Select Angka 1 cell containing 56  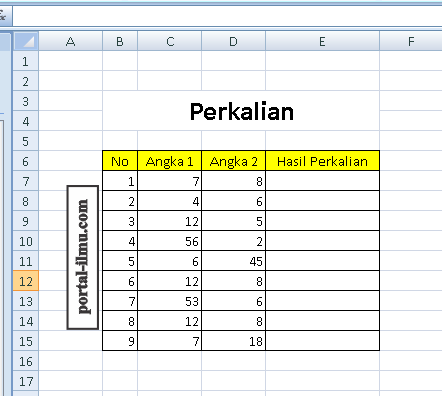tap(170, 241)
